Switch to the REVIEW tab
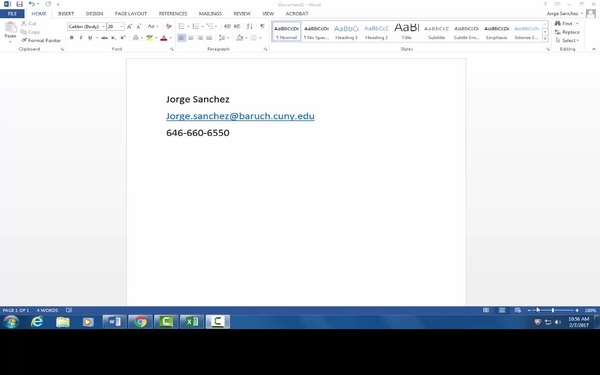This screenshot has width=600, height=375. [x=242, y=13]
